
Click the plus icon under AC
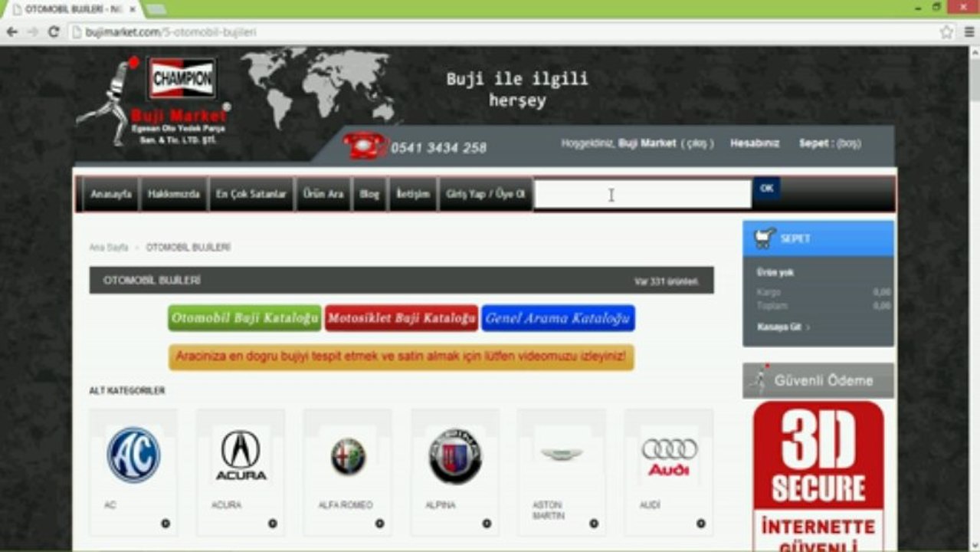[x=166, y=524]
